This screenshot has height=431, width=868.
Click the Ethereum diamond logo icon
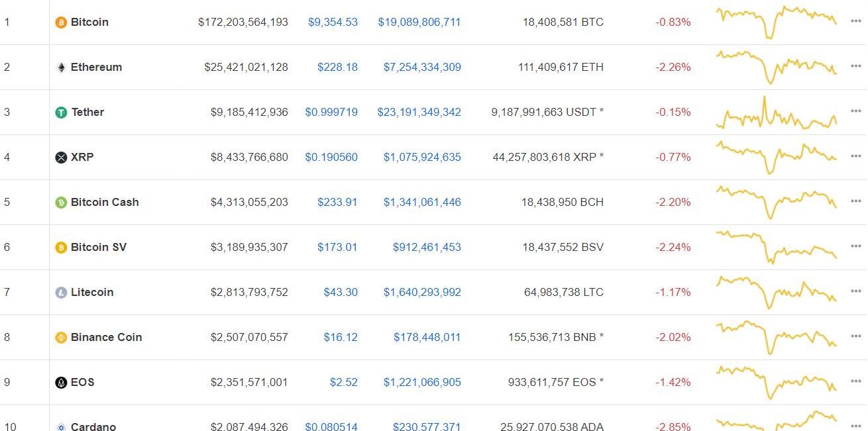point(61,68)
